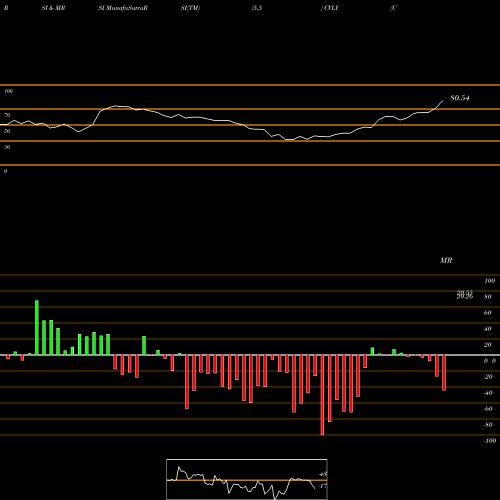Image resolution: width=500 pixels, height=500 pixels.
Task: Click the 100 label on right MR axis
Action: pos(489,281)
